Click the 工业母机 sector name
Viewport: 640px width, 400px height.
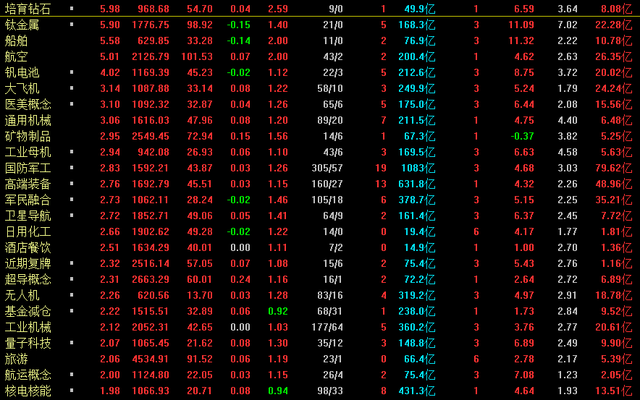(28, 152)
